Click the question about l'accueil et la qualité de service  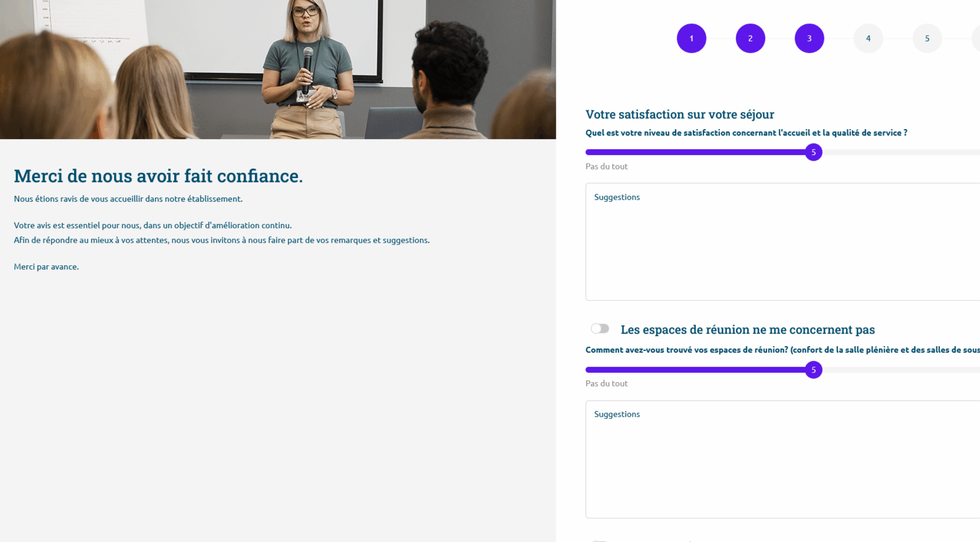click(746, 133)
